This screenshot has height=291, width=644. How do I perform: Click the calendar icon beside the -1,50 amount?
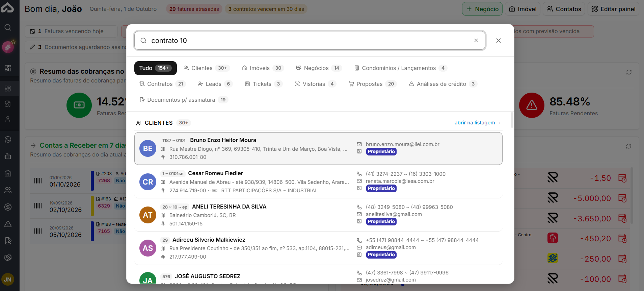622,178
